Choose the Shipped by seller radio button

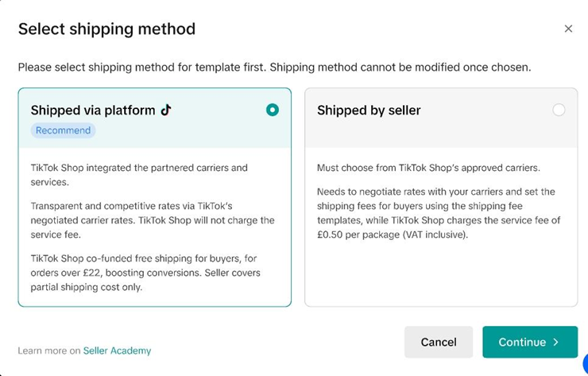[x=559, y=110]
